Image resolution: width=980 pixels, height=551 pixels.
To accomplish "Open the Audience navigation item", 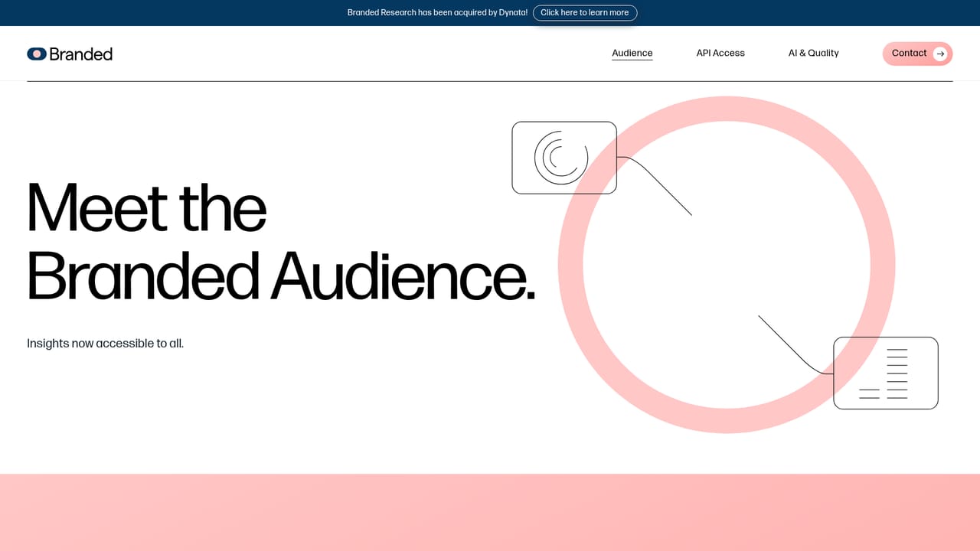I will click(632, 54).
